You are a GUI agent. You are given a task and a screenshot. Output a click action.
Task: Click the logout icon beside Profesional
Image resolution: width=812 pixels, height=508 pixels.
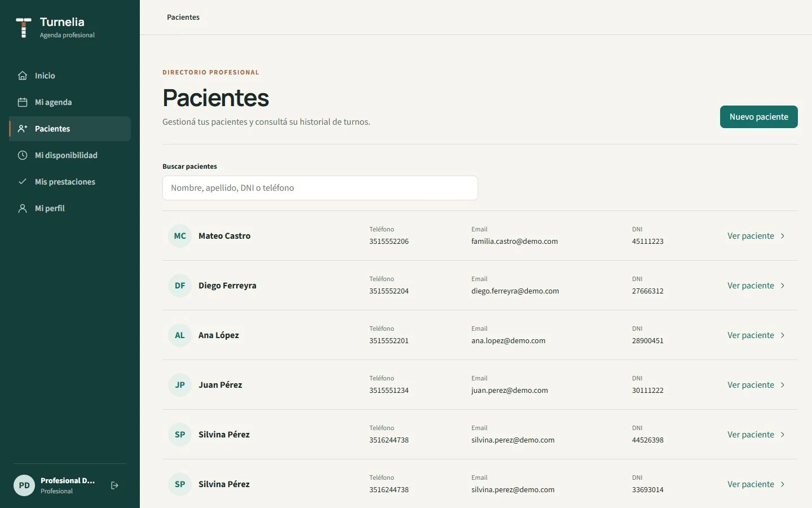point(114,485)
